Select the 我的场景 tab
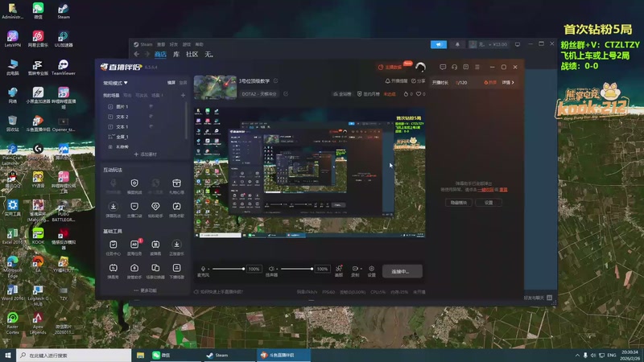 tap(111, 95)
